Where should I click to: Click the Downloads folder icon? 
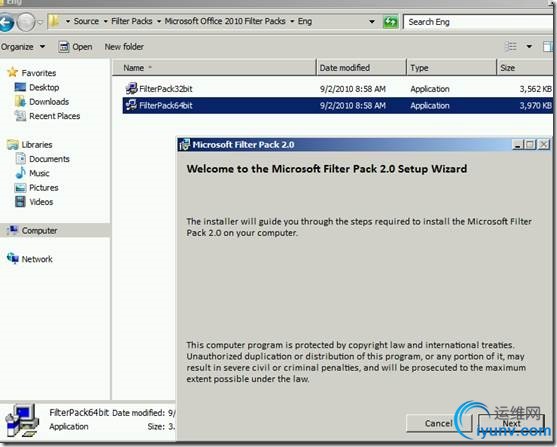[20, 101]
